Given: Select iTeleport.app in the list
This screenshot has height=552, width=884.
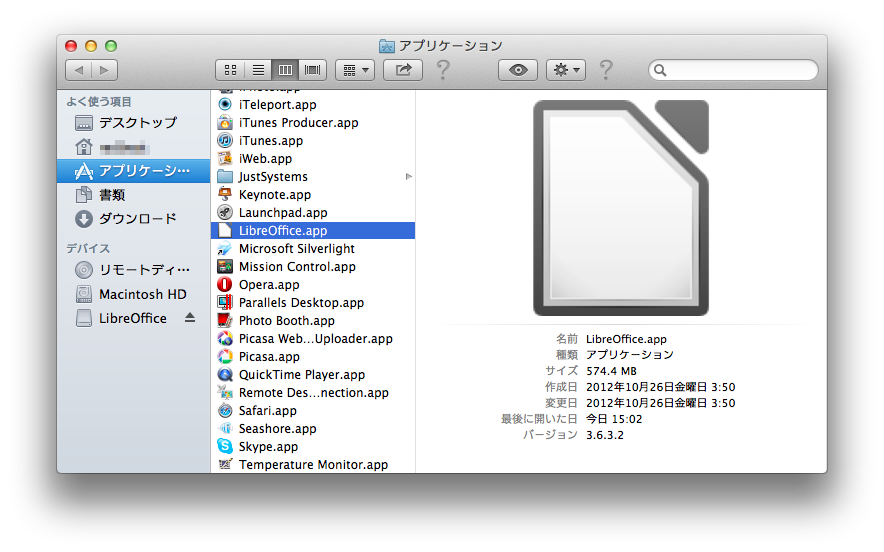Looking at the screenshot, I should [313, 104].
